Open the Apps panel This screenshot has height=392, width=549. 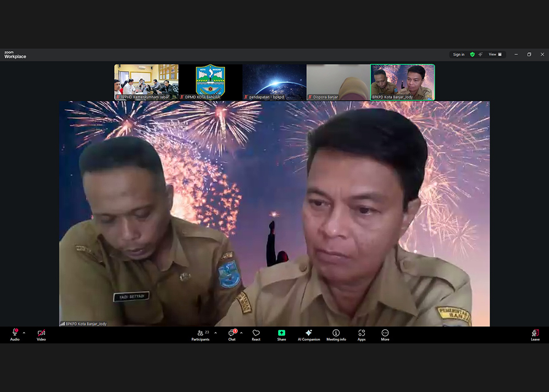[x=361, y=333]
